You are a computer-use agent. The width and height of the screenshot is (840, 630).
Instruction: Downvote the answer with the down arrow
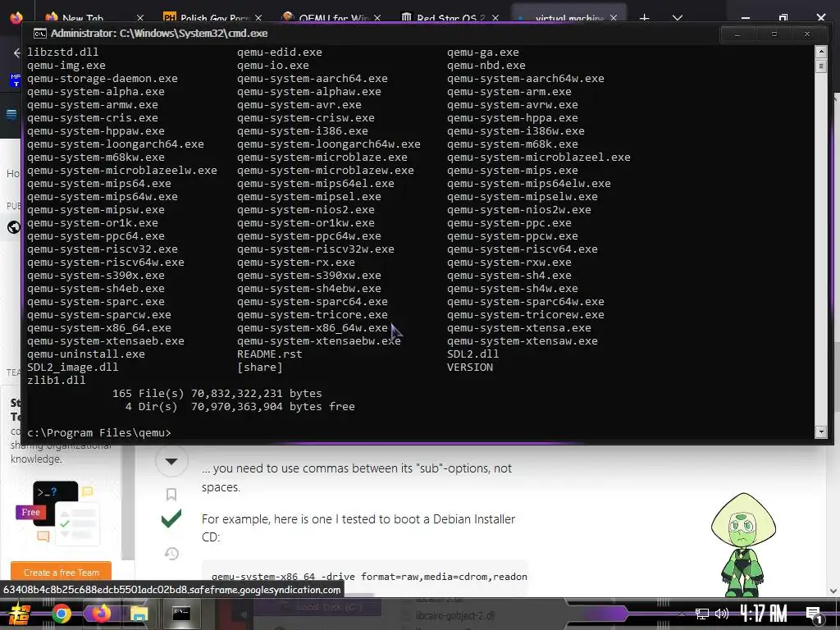pos(171,461)
